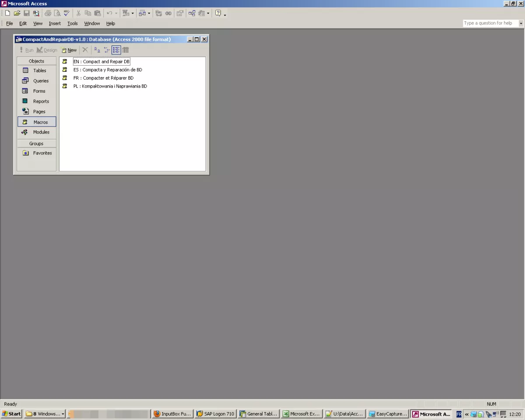The width and height of the screenshot is (525, 420).
Task: Expand the Analyze dropdown arrow
Action: 149,13
